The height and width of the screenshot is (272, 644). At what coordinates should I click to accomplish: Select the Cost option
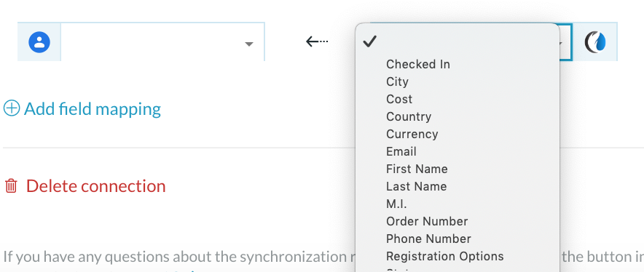pos(398,100)
